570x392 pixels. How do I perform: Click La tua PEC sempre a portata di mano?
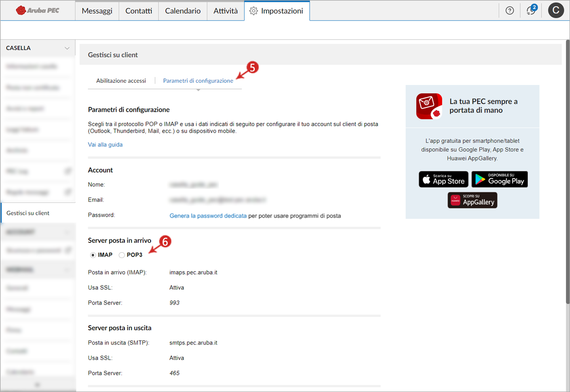coord(484,106)
